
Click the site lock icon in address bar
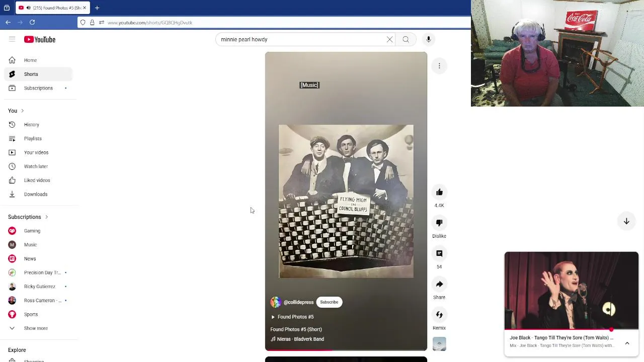[92, 23]
